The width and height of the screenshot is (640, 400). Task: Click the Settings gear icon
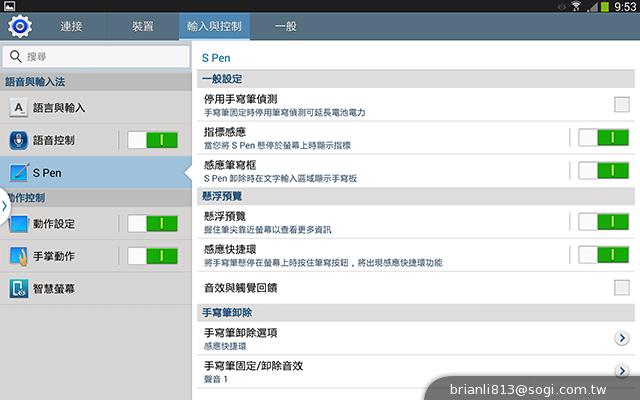click(x=20, y=25)
